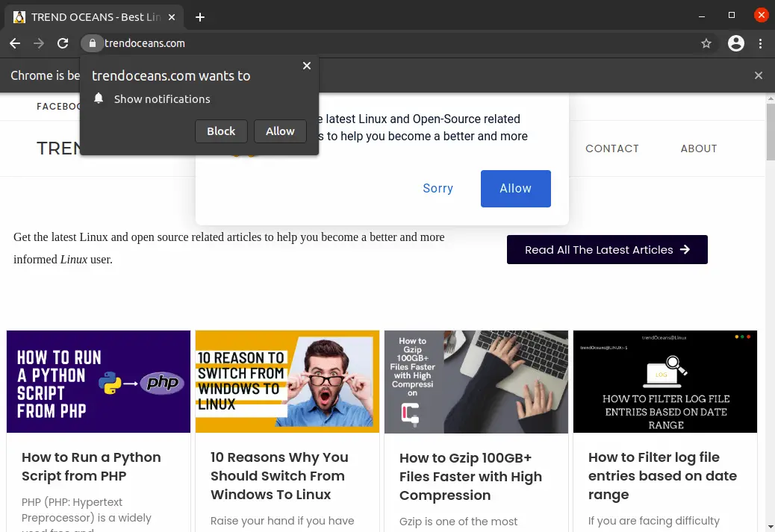
Task: Click the italic word 'Linux' in the intro text
Action: click(x=74, y=260)
